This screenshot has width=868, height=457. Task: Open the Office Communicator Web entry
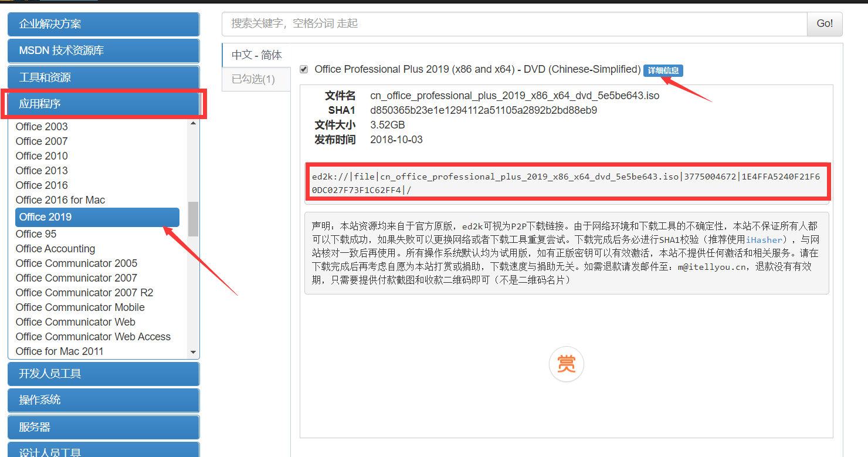(76, 322)
